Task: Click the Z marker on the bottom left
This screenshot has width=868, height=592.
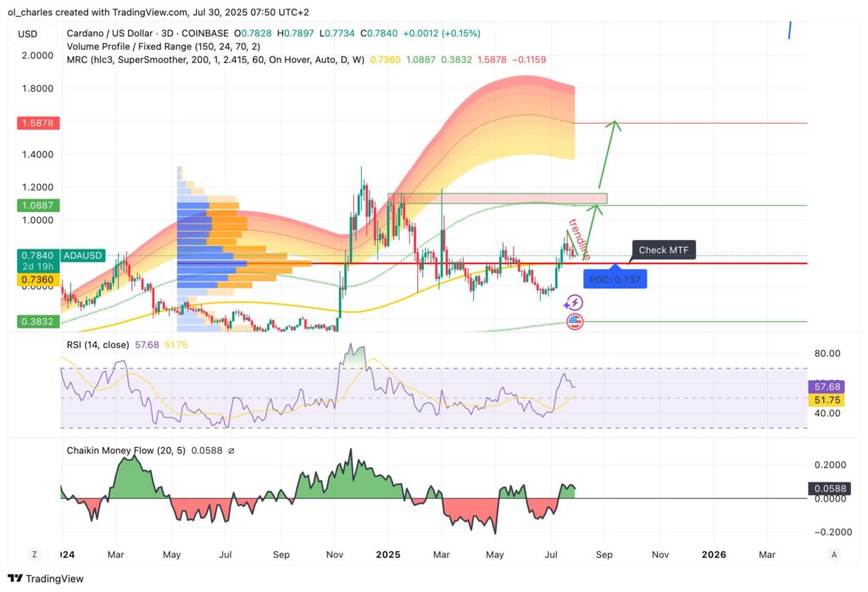Action: click(34, 553)
